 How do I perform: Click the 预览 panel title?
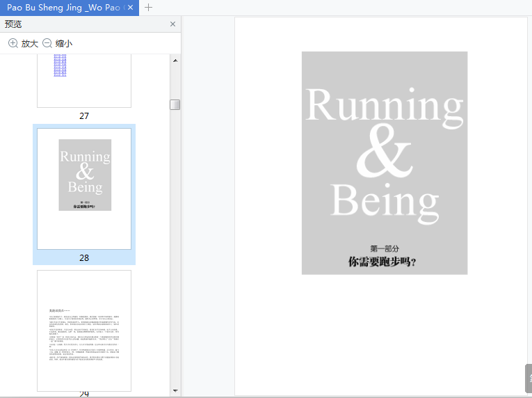[x=13, y=24]
